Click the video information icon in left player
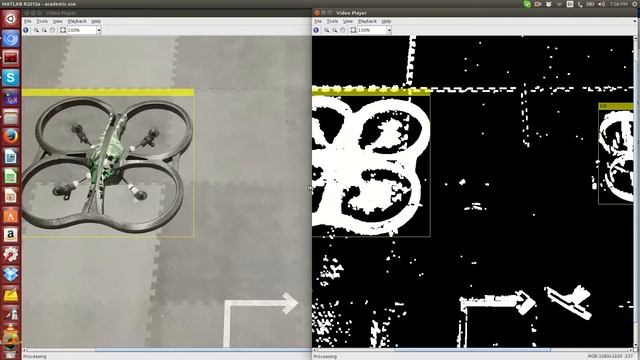Screen dimensions: 640x360 [26, 30]
